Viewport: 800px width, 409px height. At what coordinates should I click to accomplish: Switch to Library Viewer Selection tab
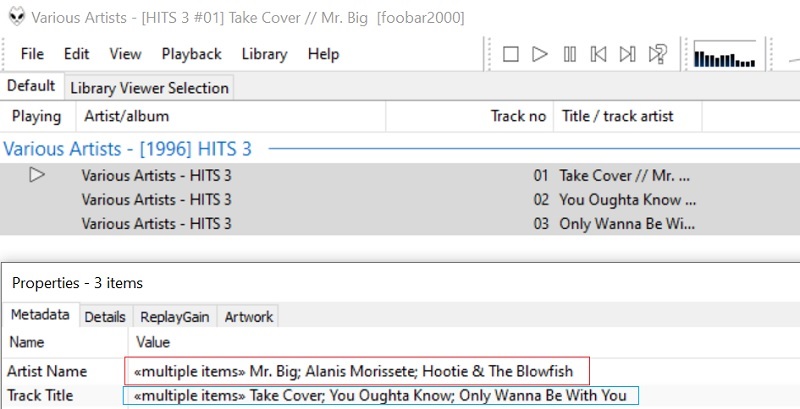(149, 88)
